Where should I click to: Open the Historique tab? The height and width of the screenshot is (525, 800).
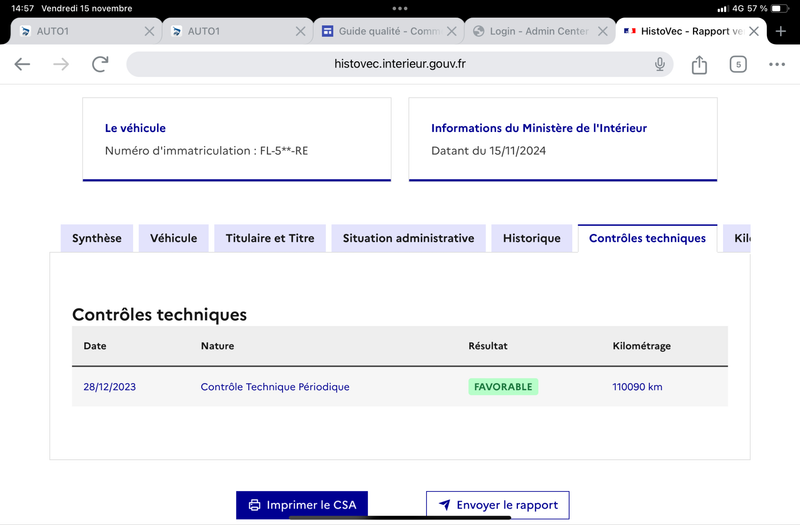[532, 238]
